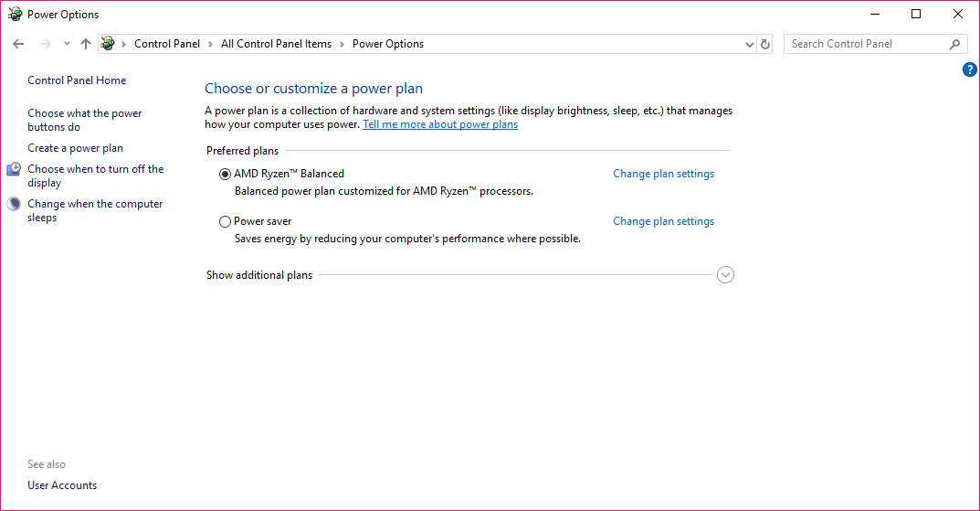Image resolution: width=980 pixels, height=511 pixels.
Task: Open the address bar history dropdown
Action: coord(749,44)
